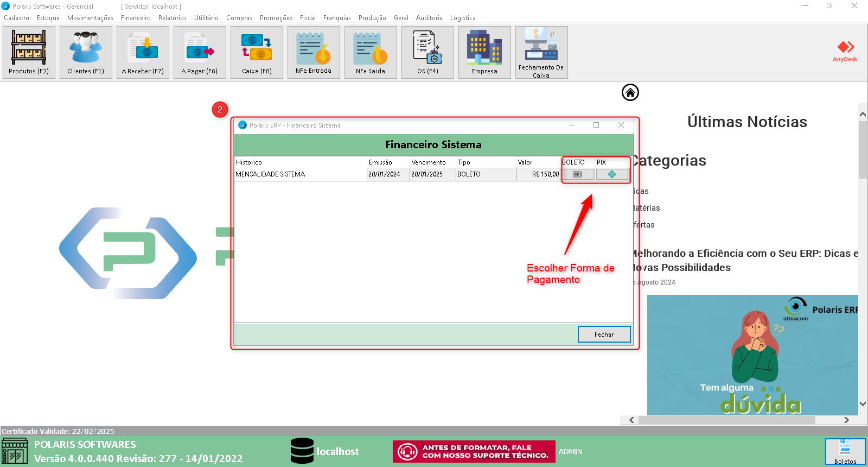
Task: Click the Tipo column header
Action: (486, 162)
